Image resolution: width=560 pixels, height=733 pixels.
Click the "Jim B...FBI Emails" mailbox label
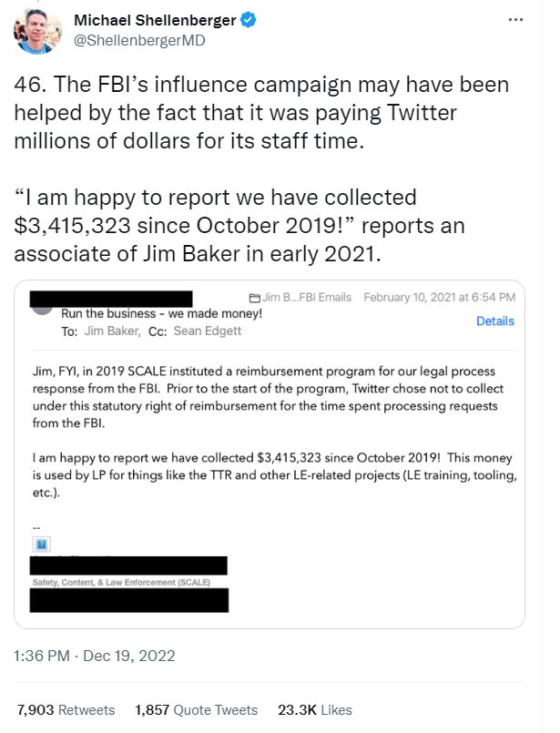click(306, 298)
